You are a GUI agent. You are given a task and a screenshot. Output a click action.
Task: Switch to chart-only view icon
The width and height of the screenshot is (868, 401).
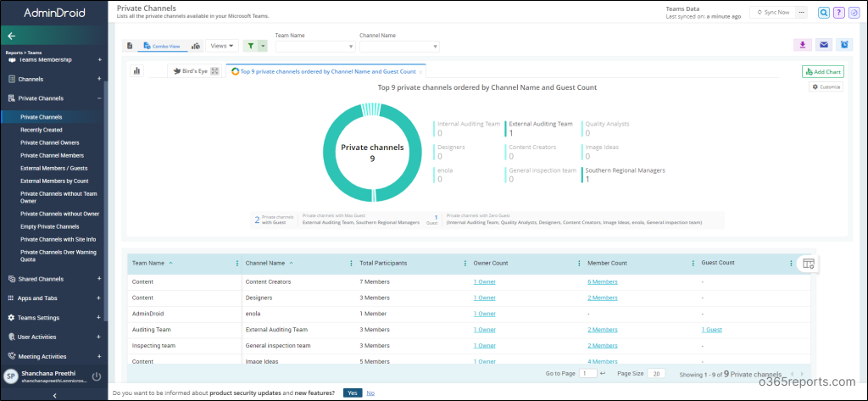(196, 46)
